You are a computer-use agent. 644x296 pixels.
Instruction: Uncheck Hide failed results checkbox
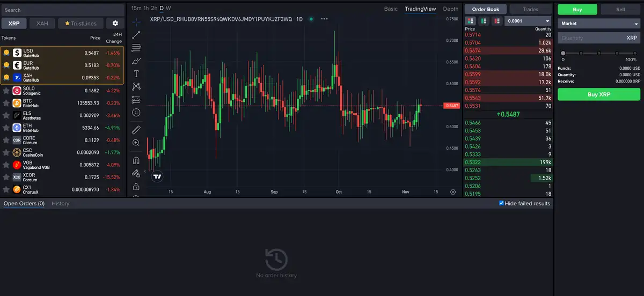501,203
